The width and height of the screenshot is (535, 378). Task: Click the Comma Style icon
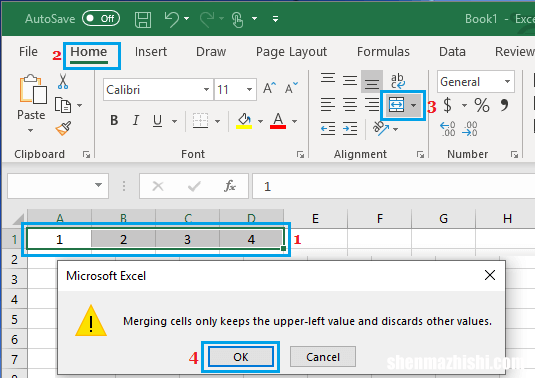coord(504,105)
